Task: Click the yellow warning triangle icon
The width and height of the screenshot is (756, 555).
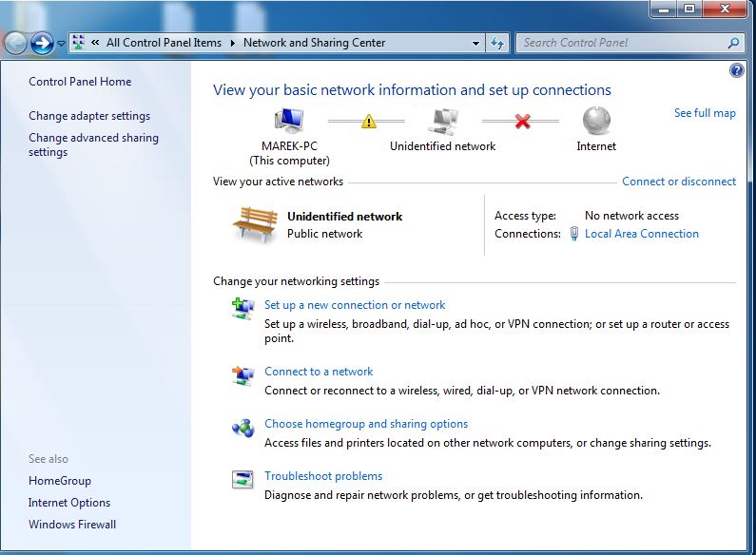Action: [x=366, y=121]
